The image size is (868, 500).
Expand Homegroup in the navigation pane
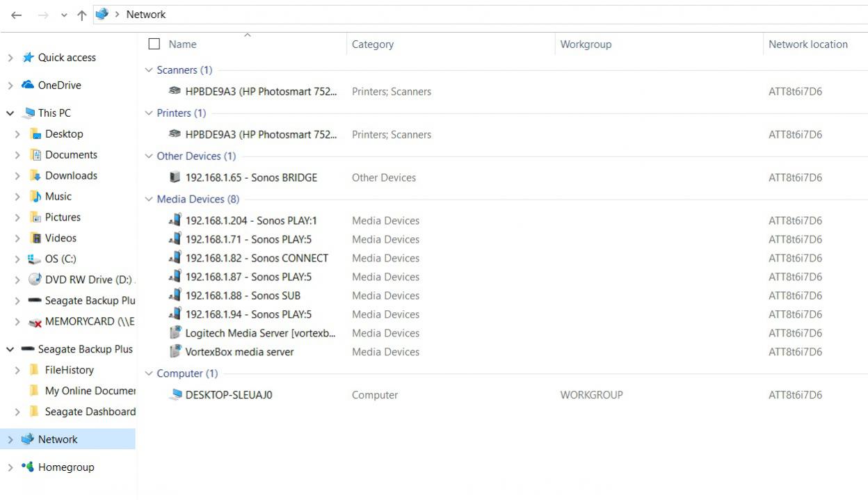point(10,467)
